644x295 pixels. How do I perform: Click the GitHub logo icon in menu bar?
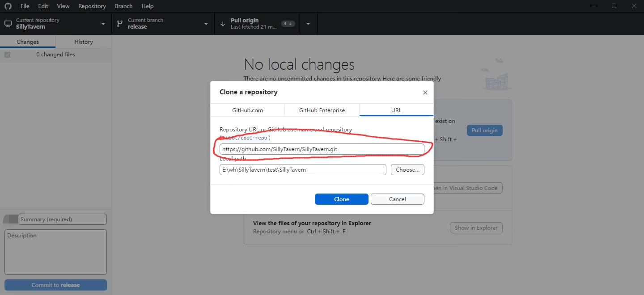(x=8, y=6)
